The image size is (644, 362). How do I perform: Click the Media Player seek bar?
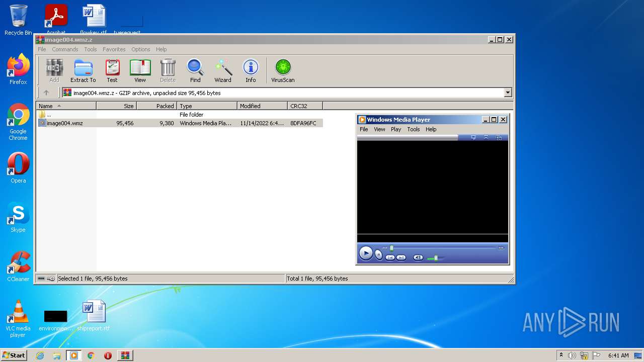click(x=444, y=248)
